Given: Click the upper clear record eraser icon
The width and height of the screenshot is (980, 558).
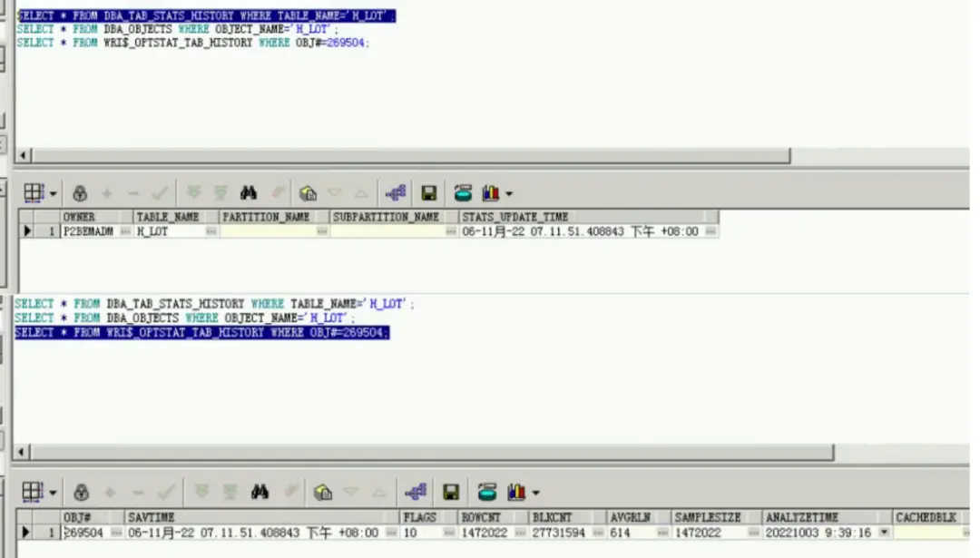Looking at the screenshot, I should tap(279, 192).
